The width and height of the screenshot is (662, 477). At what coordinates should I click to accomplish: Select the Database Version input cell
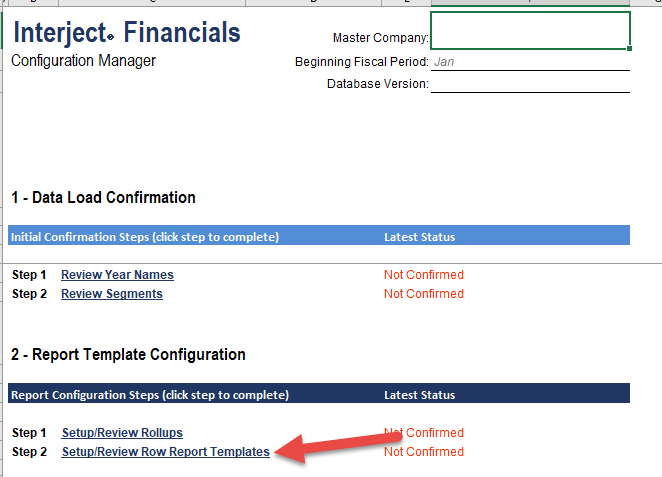point(530,84)
